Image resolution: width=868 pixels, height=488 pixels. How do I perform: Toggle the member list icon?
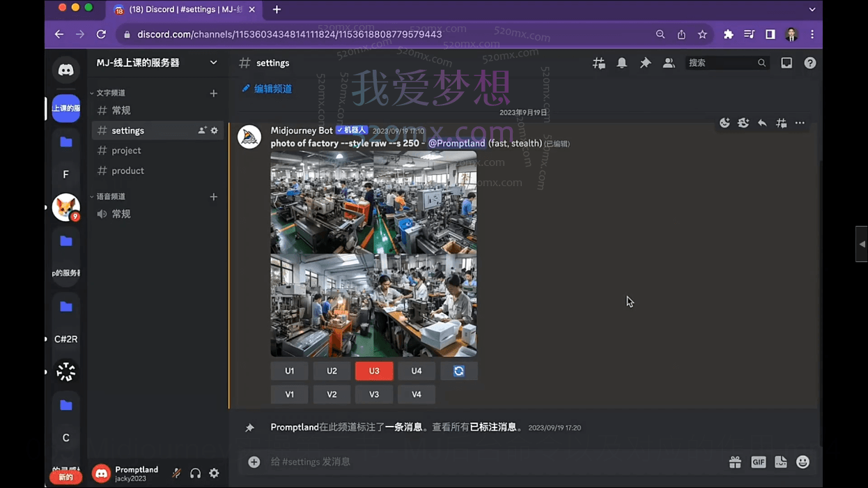669,63
